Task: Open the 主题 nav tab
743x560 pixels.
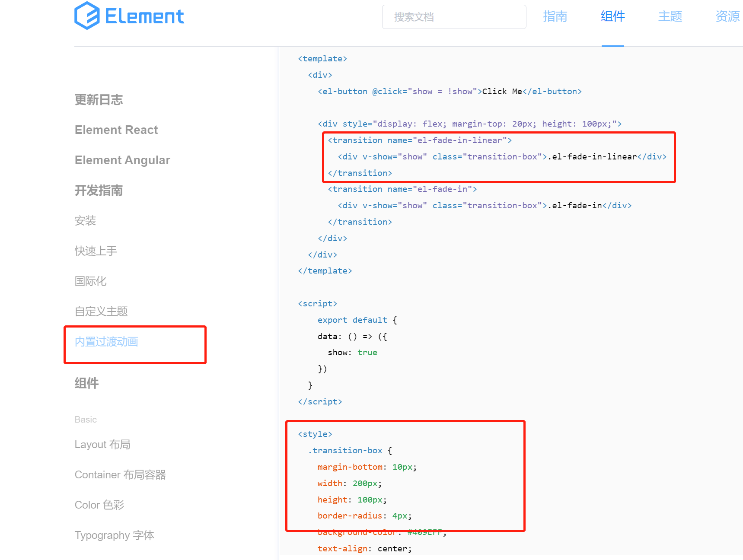Action: click(670, 16)
